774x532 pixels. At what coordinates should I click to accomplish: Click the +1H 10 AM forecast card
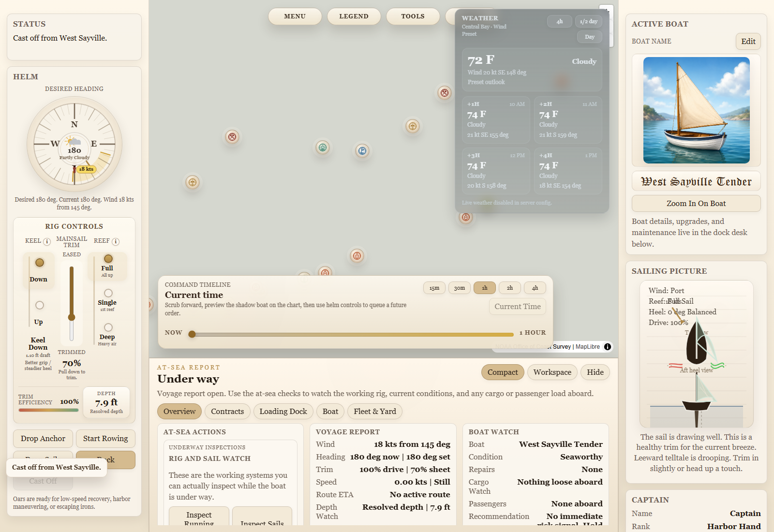[x=496, y=120]
